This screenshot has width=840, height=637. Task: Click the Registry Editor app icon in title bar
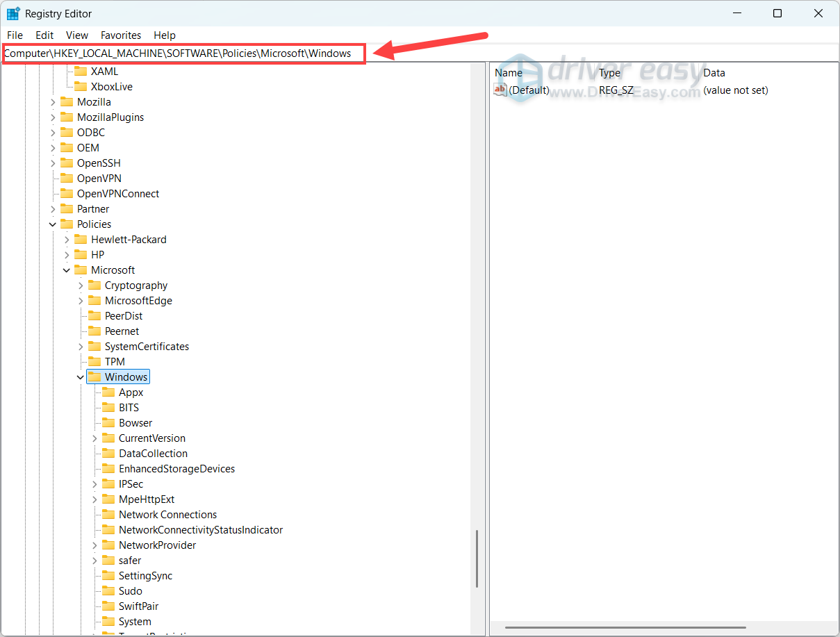point(13,13)
